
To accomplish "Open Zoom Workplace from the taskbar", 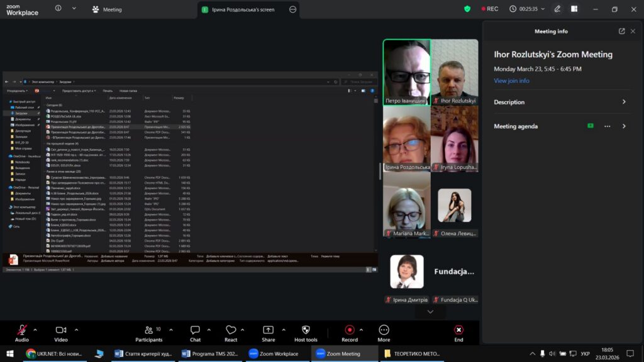I will [274, 354].
